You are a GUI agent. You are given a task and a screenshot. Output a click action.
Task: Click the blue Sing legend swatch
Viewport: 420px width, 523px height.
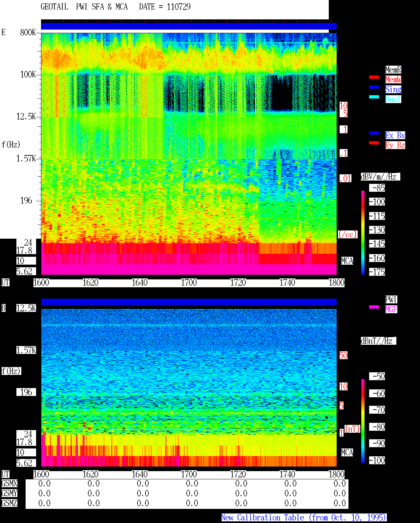click(374, 87)
